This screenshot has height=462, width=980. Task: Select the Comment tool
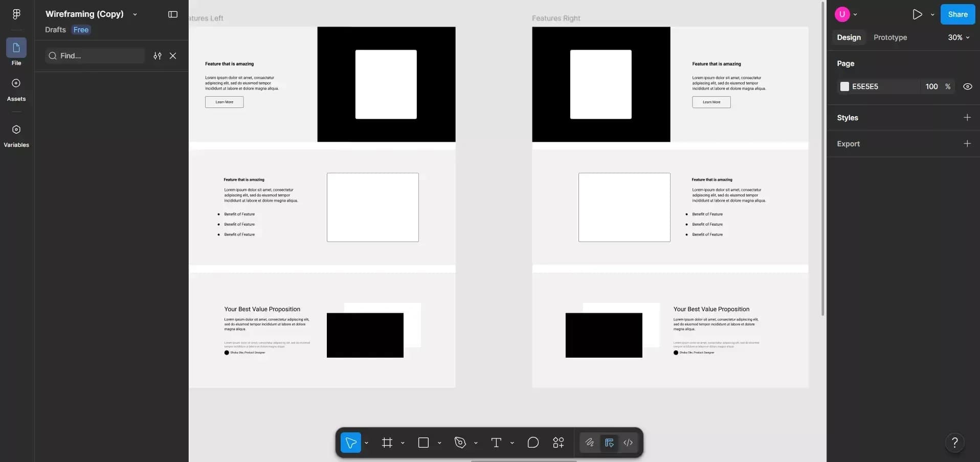[533, 443]
